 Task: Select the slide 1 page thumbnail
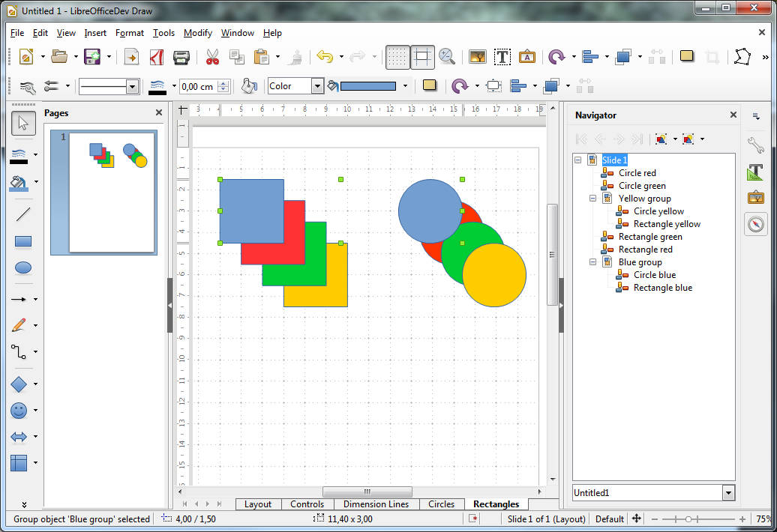pyautogui.click(x=111, y=192)
